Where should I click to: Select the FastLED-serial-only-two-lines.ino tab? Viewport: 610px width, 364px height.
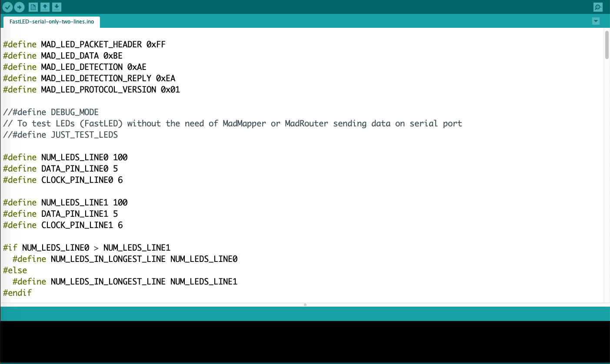[52, 21]
